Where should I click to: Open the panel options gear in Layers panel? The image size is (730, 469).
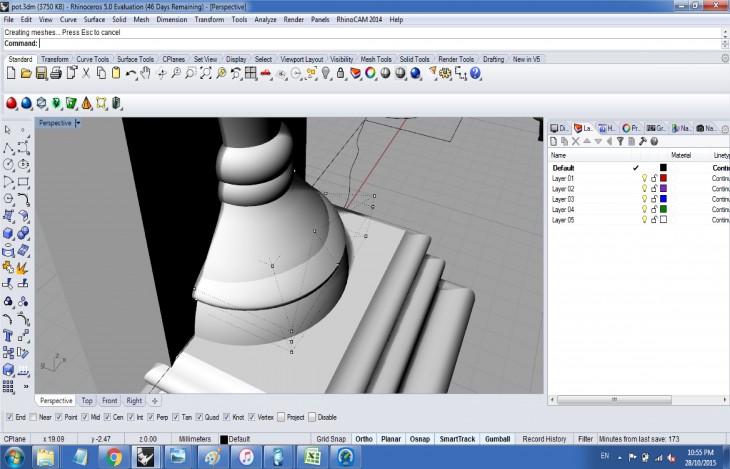[724, 128]
